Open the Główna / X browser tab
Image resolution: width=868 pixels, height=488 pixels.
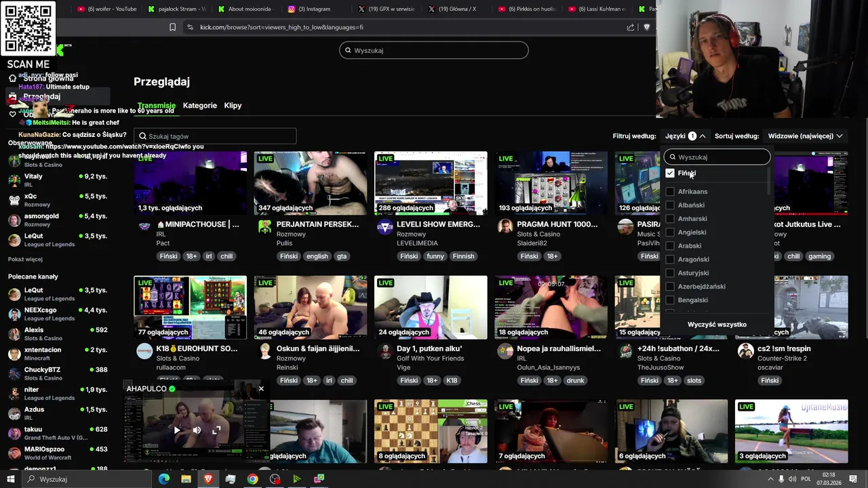[x=456, y=9]
